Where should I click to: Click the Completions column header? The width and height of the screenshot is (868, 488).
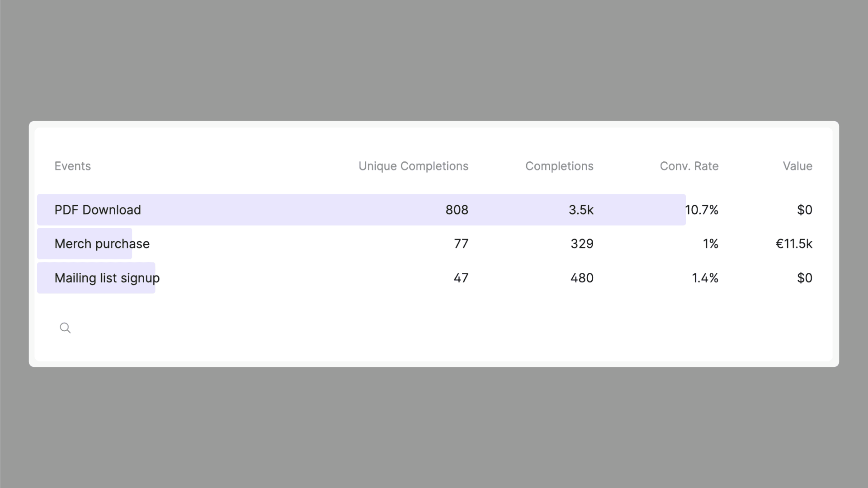559,166
